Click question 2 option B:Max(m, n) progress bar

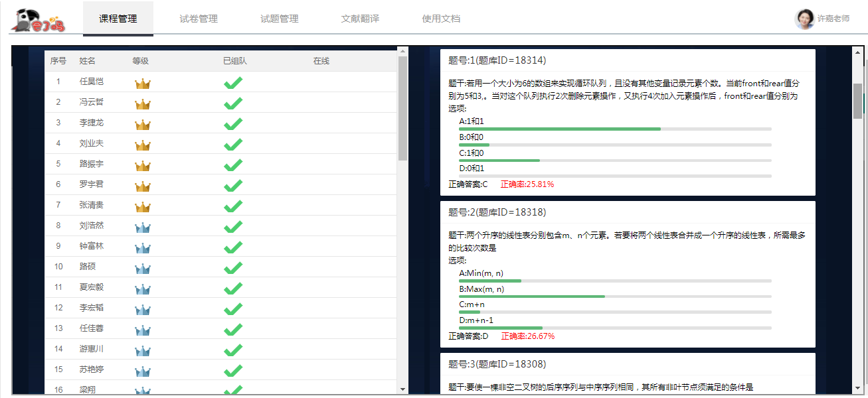(615, 297)
